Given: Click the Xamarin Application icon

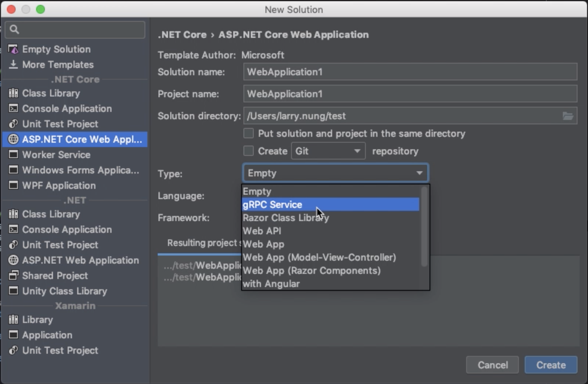Looking at the screenshot, I should pyautogui.click(x=14, y=335).
